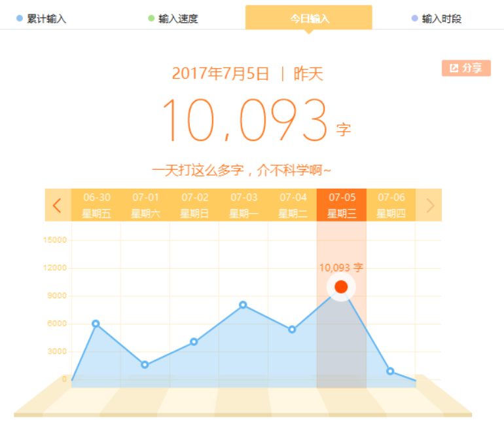Select date 07-02 星期日
This screenshot has width=504, height=422.
(194, 205)
